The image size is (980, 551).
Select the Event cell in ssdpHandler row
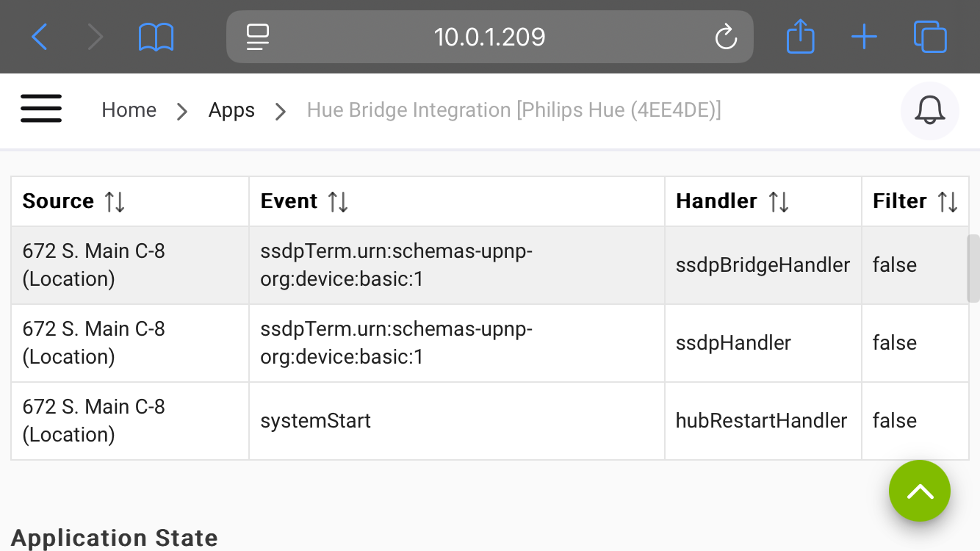[x=457, y=343]
